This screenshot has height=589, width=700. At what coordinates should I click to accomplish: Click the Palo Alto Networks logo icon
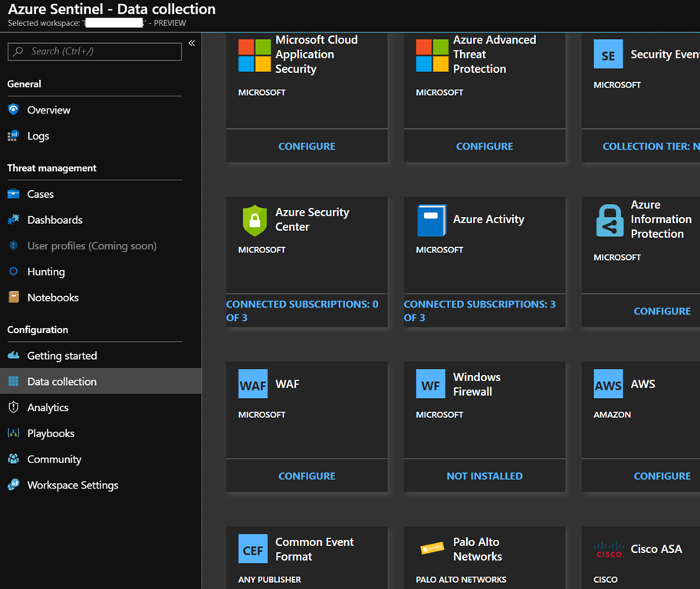pos(432,549)
